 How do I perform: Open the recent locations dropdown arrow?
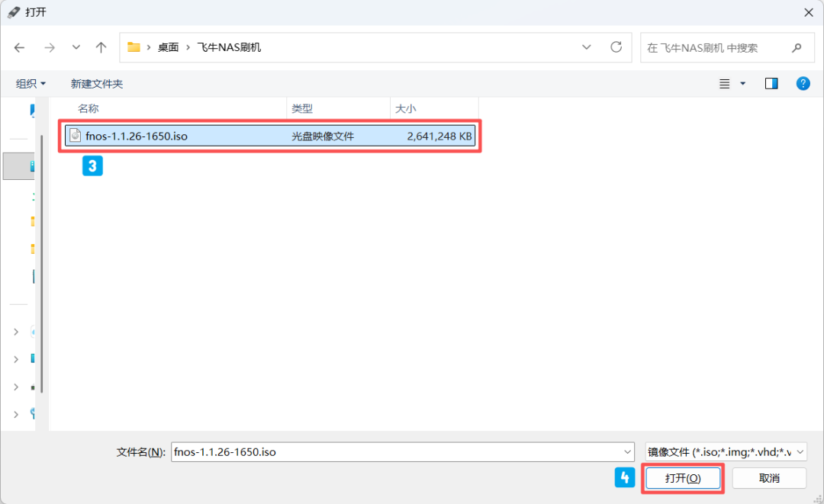click(76, 47)
